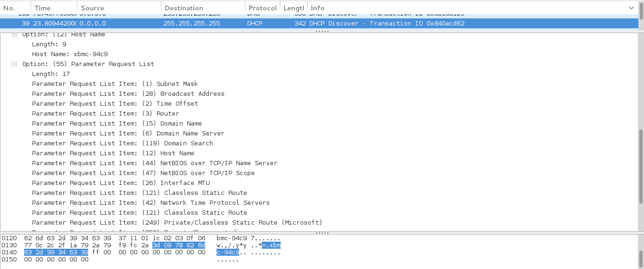Click the packet details pane vertical scrollbar thumb
This screenshot has height=269, width=644.
(x=640, y=167)
